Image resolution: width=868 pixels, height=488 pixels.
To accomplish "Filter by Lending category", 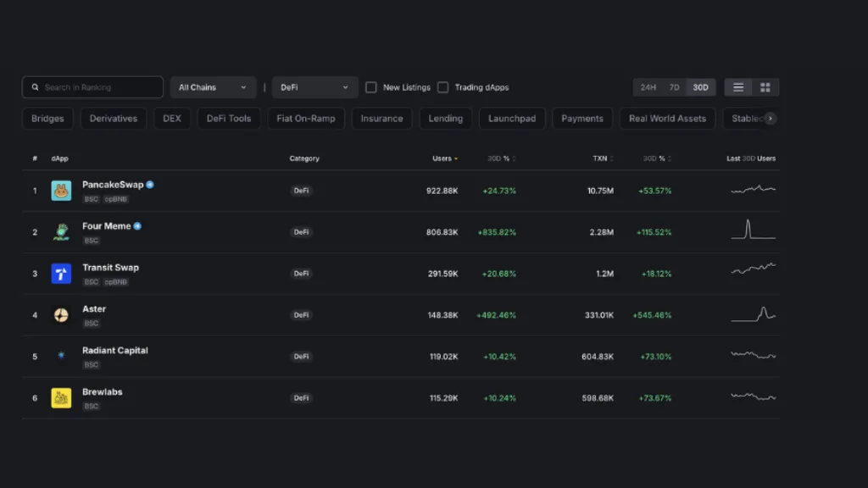I will tap(446, 119).
